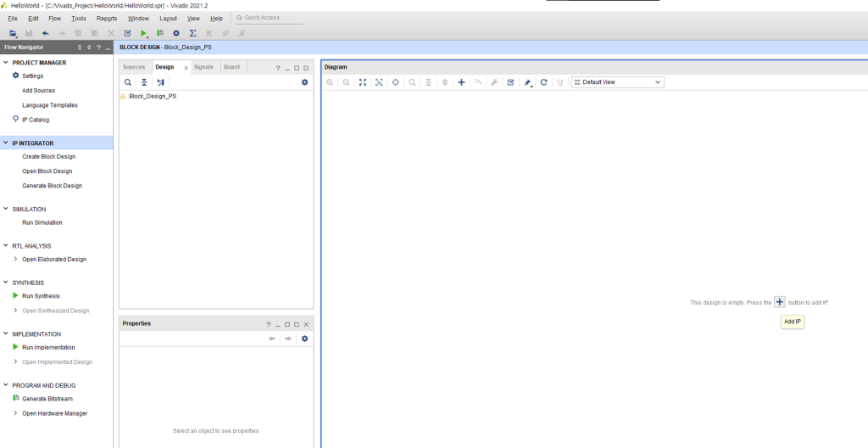Click Properties panel settings gear icon
The height and width of the screenshot is (448, 868).
click(x=304, y=339)
